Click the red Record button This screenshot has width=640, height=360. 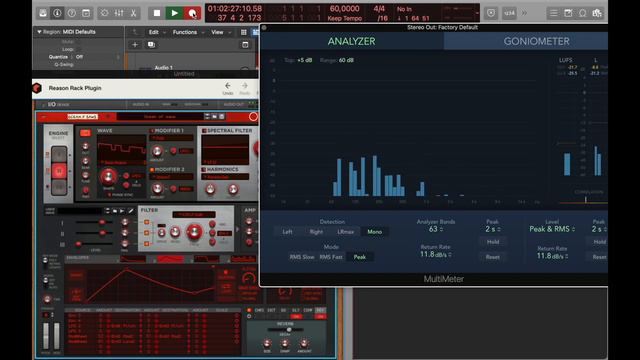[x=192, y=13]
